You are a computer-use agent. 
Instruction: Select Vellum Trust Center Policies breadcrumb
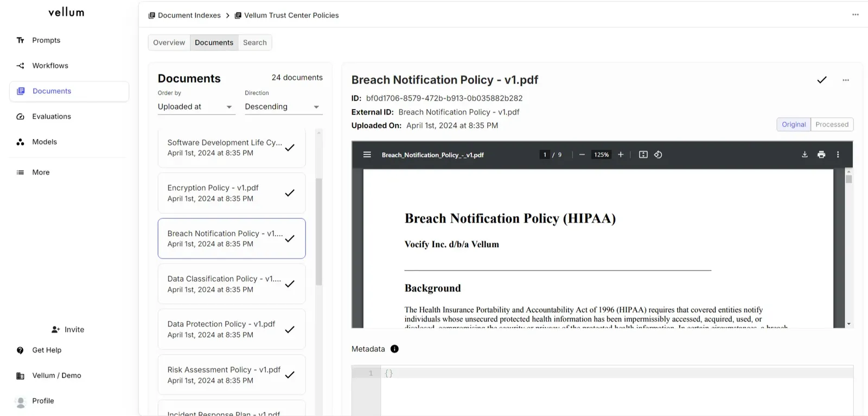point(286,15)
